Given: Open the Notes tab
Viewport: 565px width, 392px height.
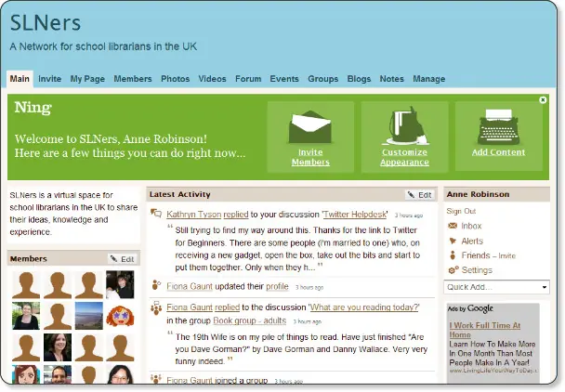Looking at the screenshot, I should 391,79.
